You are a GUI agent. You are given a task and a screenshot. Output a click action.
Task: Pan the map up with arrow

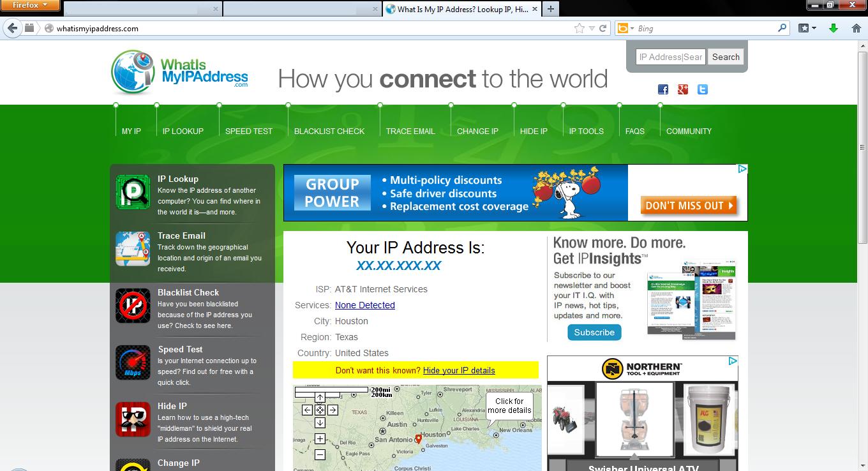pyautogui.click(x=320, y=398)
